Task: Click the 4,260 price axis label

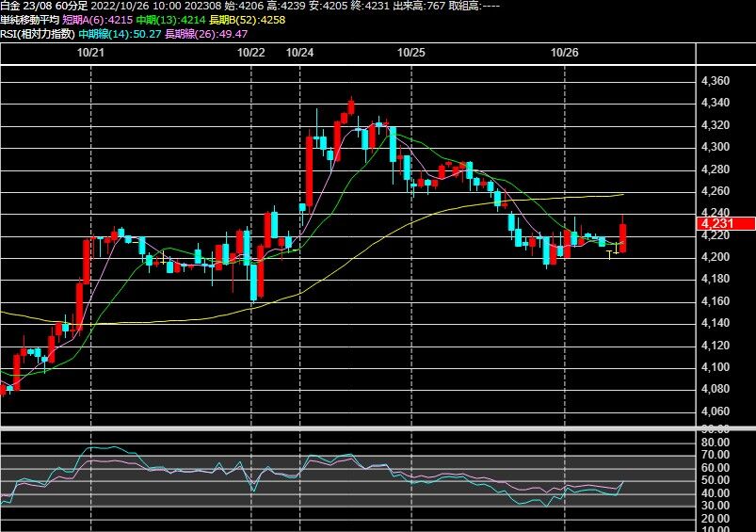Action: (716, 191)
